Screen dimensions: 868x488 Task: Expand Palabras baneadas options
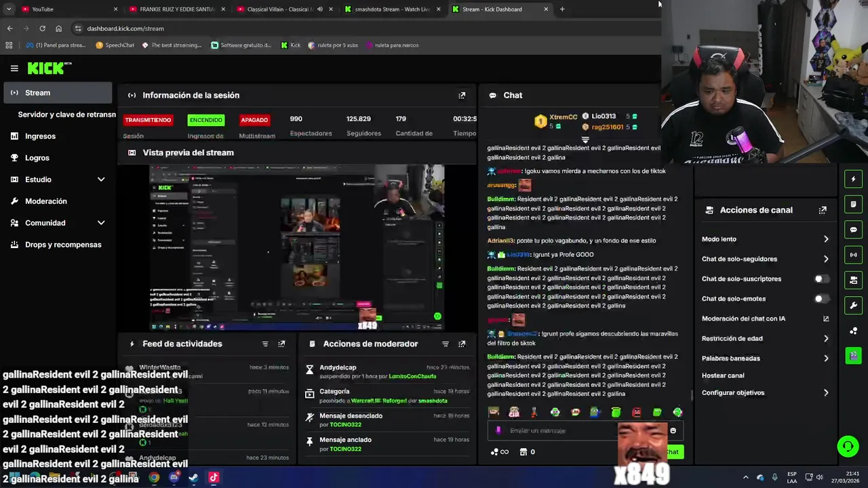point(826,359)
